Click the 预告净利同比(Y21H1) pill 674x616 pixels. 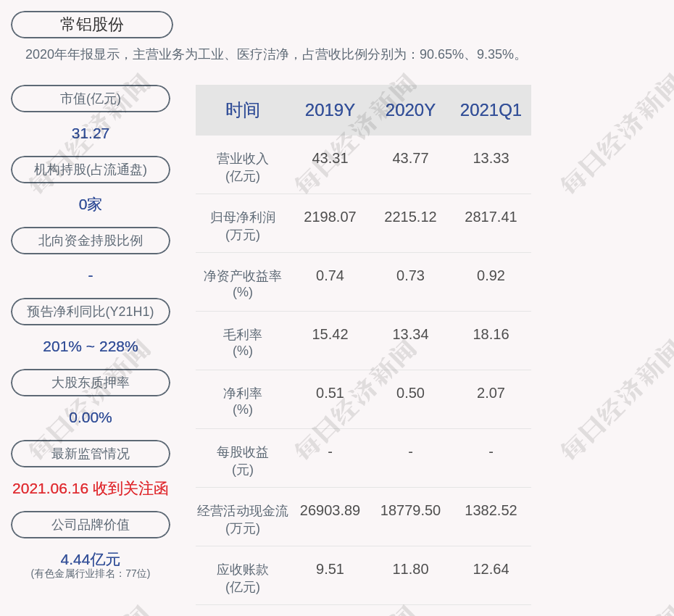click(91, 312)
